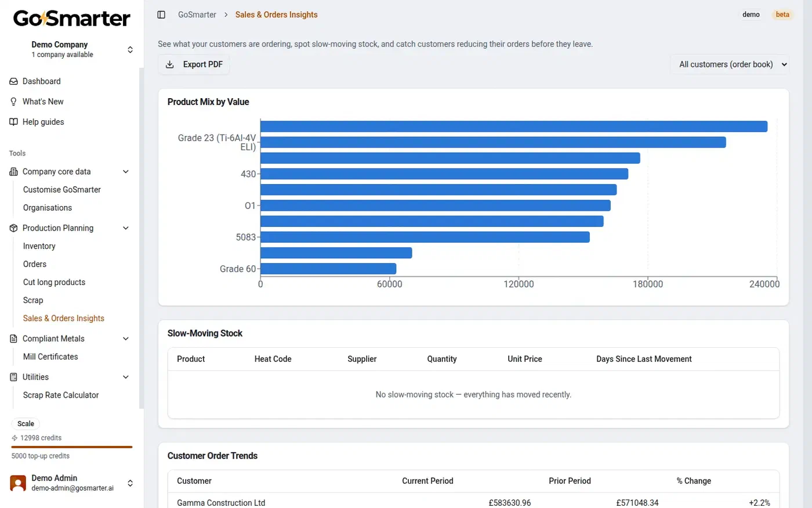Click the Compliant Metals document icon
This screenshot has width=812, height=508.
tap(13, 338)
